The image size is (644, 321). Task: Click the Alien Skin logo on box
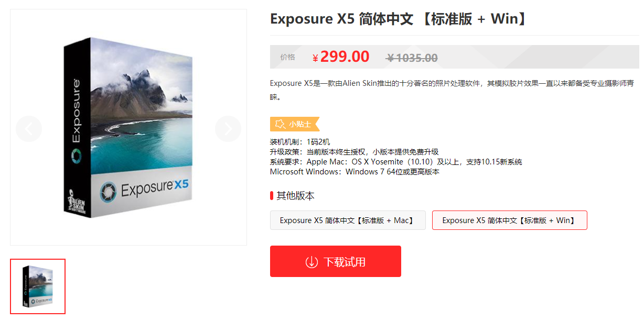[77, 203]
